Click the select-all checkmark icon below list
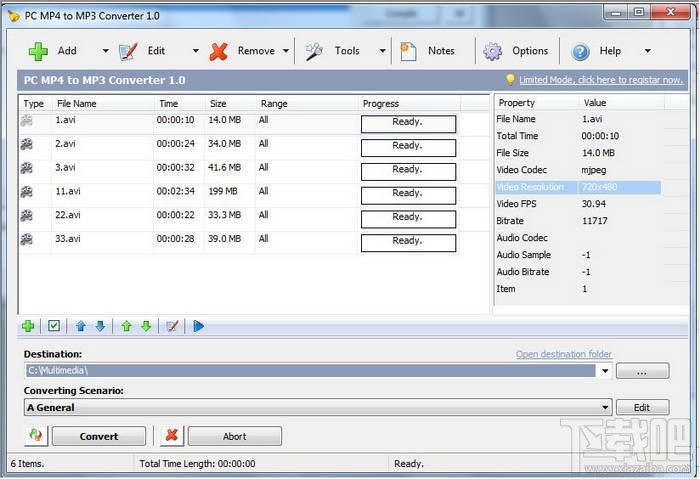700x479 pixels. [x=54, y=326]
